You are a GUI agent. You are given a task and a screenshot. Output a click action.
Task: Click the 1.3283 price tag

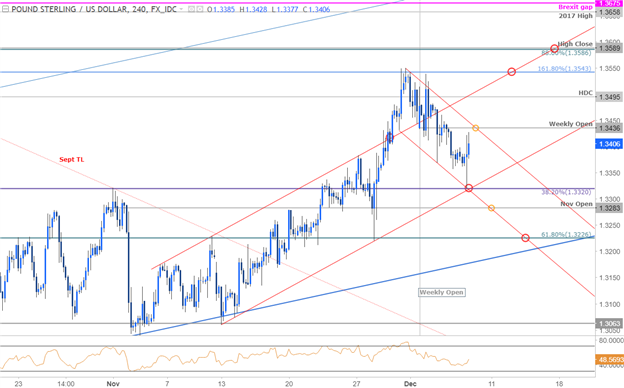(x=609, y=207)
